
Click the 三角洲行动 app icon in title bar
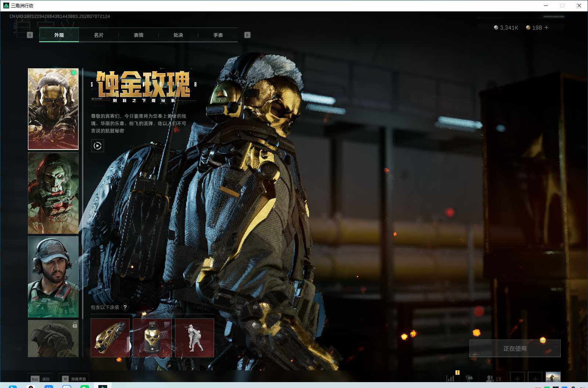6,6
